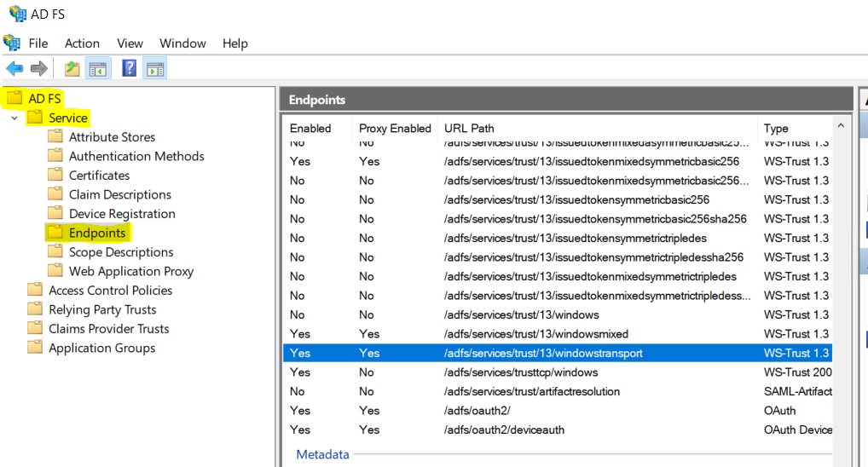Click the WS-Trust 200 type cell
Screen dimensions: 868x467
tap(798, 372)
